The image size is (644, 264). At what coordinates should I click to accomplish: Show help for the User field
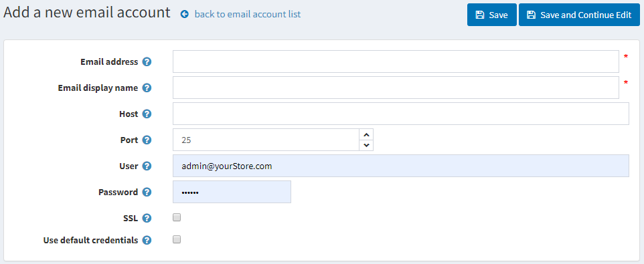[147, 166]
